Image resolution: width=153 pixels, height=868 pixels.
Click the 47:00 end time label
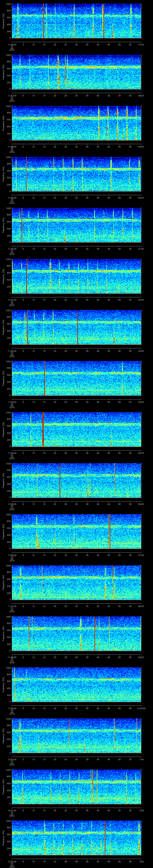click(x=141, y=44)
